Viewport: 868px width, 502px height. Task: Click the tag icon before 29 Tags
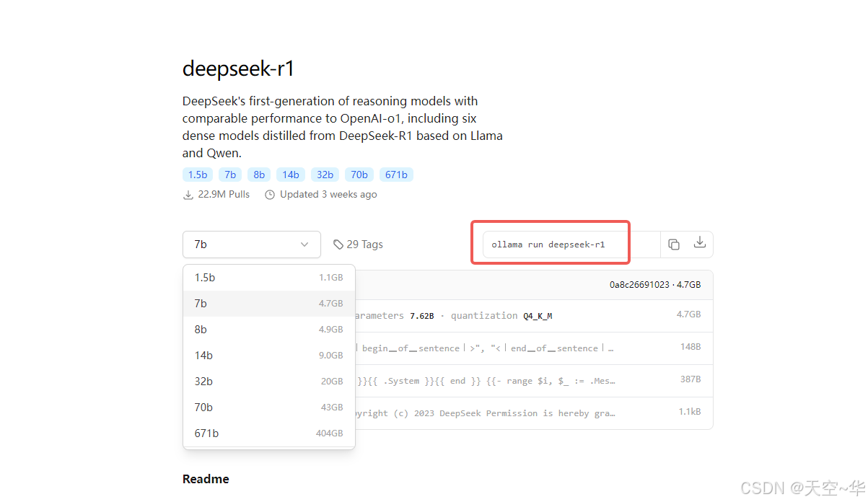click(x=338, y=245)
